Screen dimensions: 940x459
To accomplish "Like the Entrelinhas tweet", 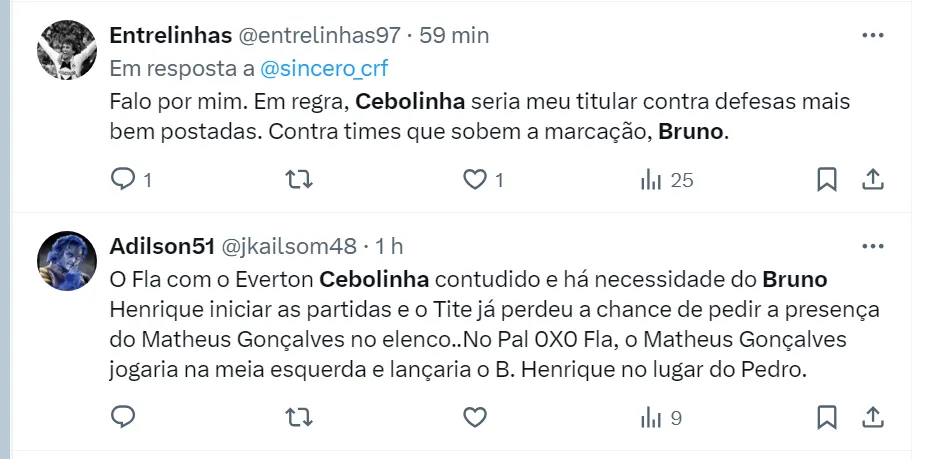I will [474, 180].
